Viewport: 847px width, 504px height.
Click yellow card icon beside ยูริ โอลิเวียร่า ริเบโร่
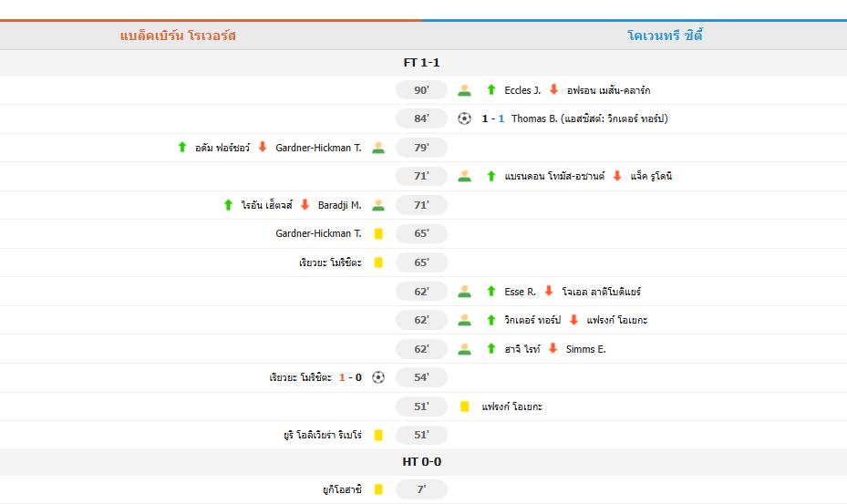[378, 435]
